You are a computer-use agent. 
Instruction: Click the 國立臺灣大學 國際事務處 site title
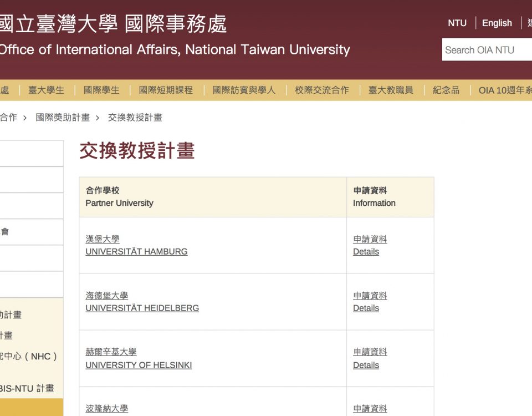coord(113,24)
